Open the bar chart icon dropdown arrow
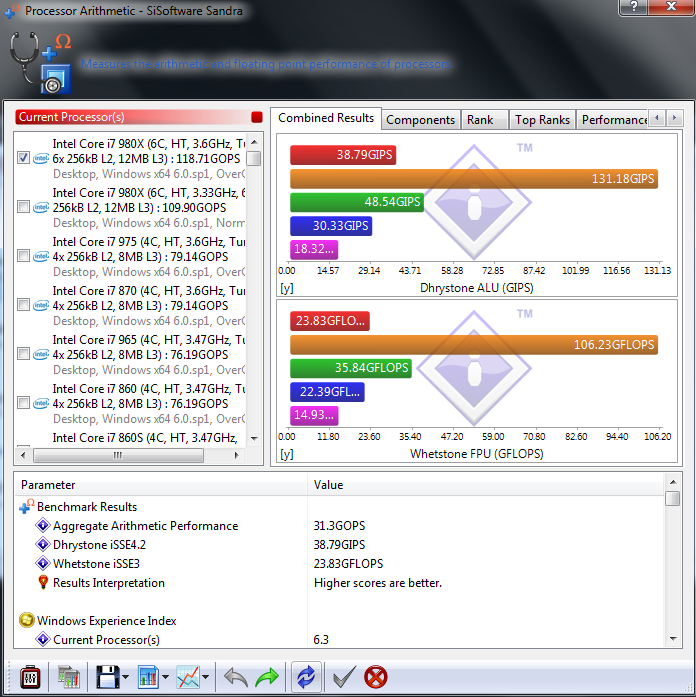Screen dimensions: 696x697 click(x=165, y=677)
